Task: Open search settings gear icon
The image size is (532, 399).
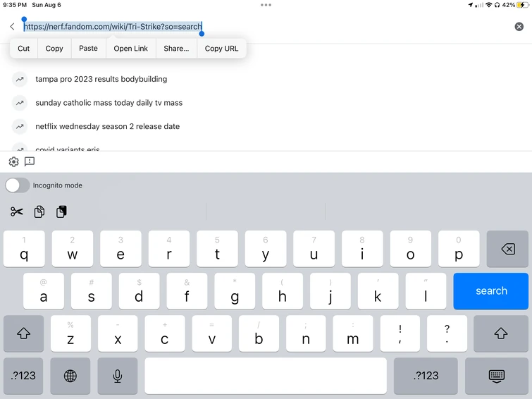Action: [13, 161]
